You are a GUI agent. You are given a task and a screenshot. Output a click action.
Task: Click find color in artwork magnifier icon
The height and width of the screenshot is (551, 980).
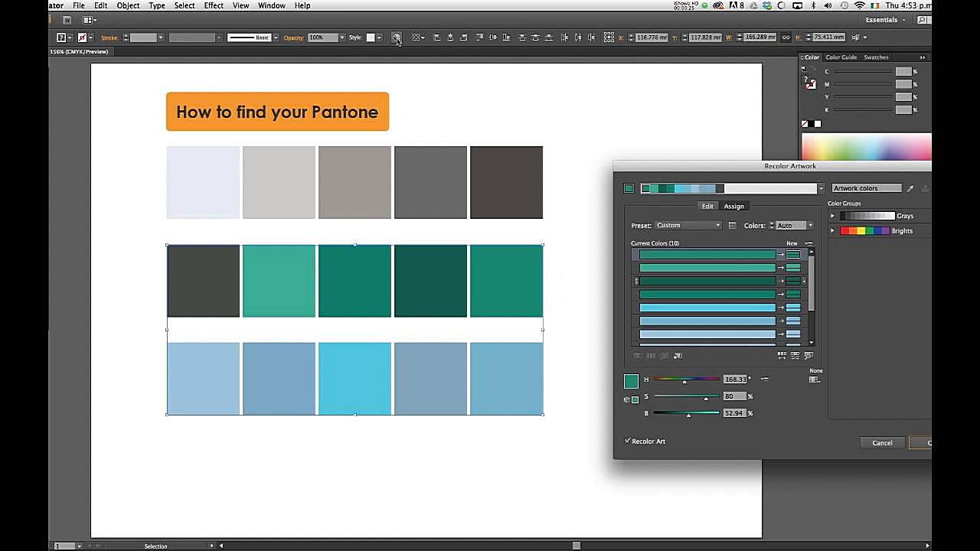(808, 355)
